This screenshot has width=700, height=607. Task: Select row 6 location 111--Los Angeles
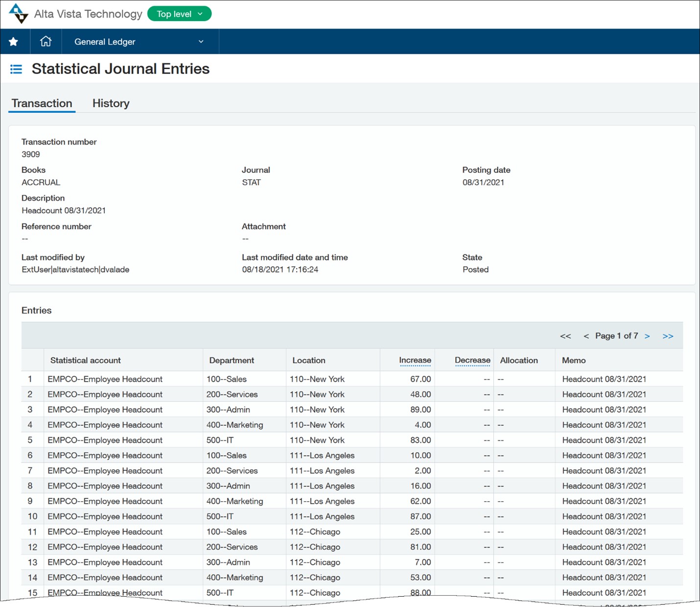tap(322, 456)
